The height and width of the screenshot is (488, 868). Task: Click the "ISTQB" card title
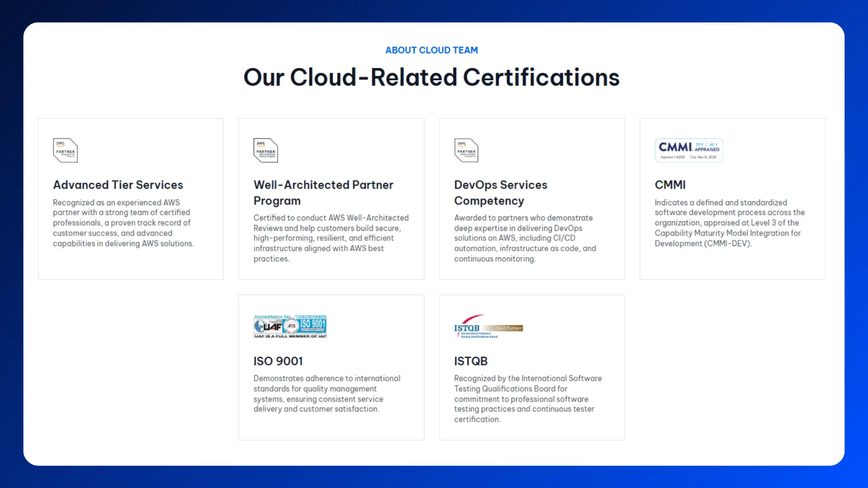[471, 361]
